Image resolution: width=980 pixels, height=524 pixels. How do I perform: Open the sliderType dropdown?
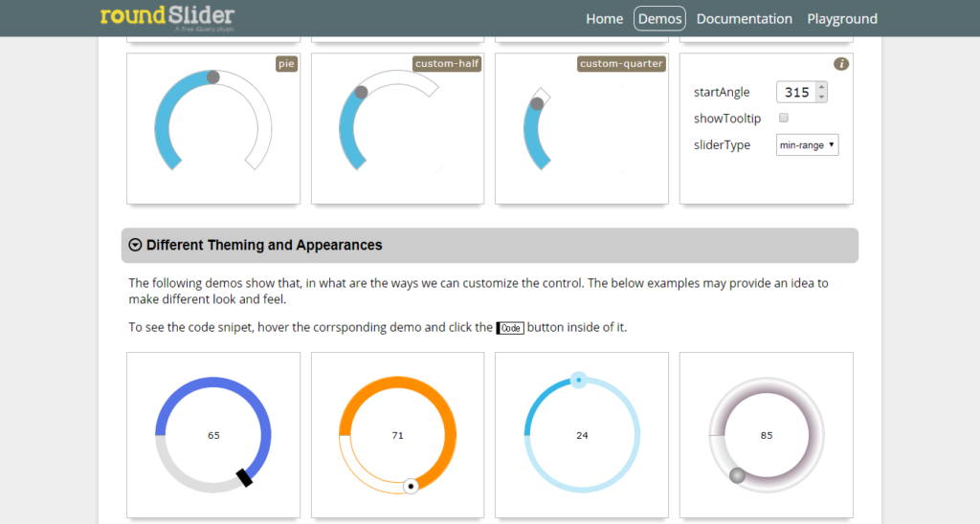tap(807, 145)
